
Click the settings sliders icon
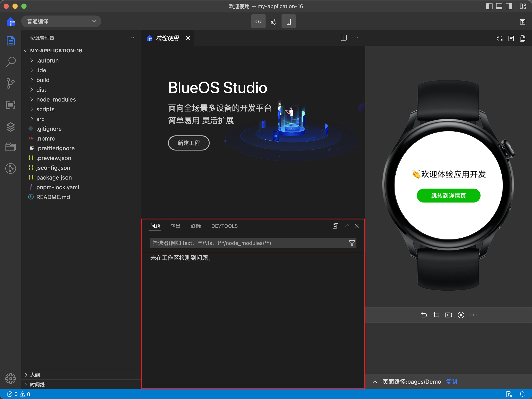pyautogui.click(x=273, y=21)
